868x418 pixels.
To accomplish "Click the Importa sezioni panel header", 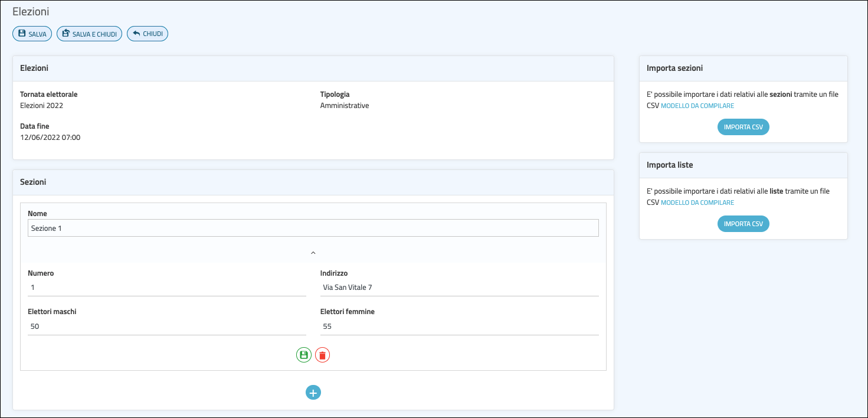I will coord(743,68).
